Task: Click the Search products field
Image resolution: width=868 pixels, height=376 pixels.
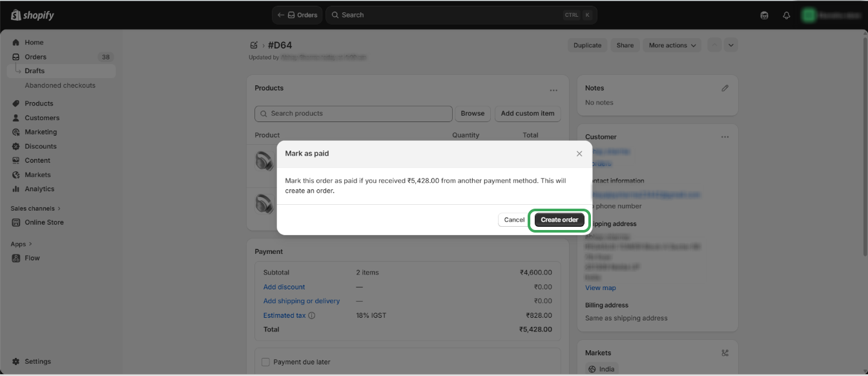Action: point(353,114)
